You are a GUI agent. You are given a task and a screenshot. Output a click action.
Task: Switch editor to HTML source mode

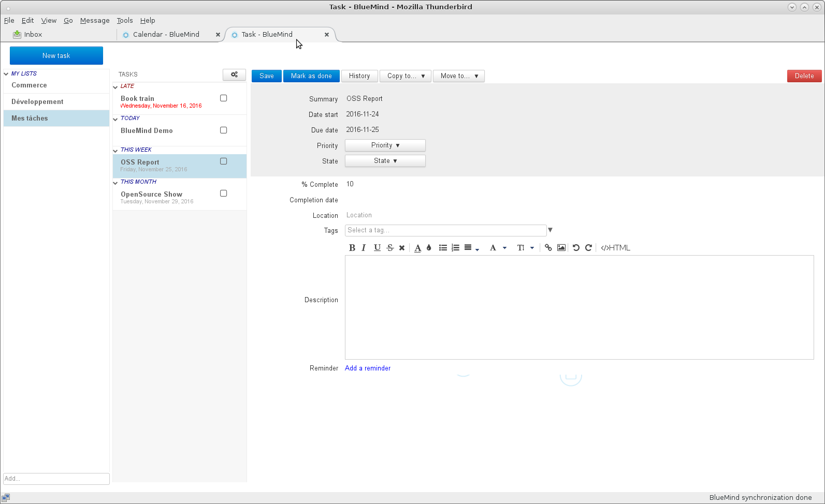pos(615,248)
